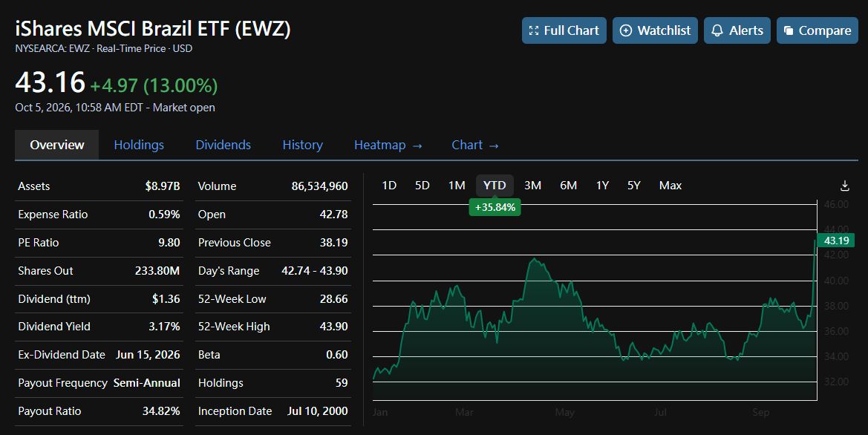Click the Volume value 86,534,960

click(320, 186)
